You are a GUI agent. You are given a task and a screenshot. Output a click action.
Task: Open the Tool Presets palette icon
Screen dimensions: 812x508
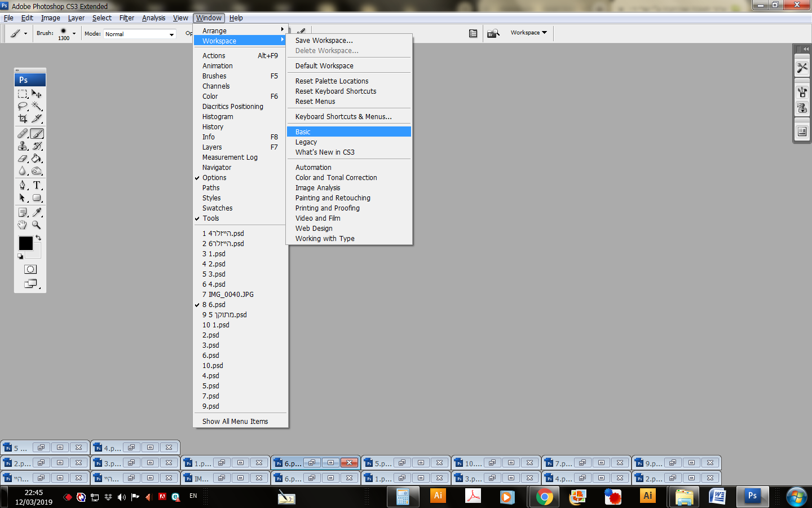(802, 68)
